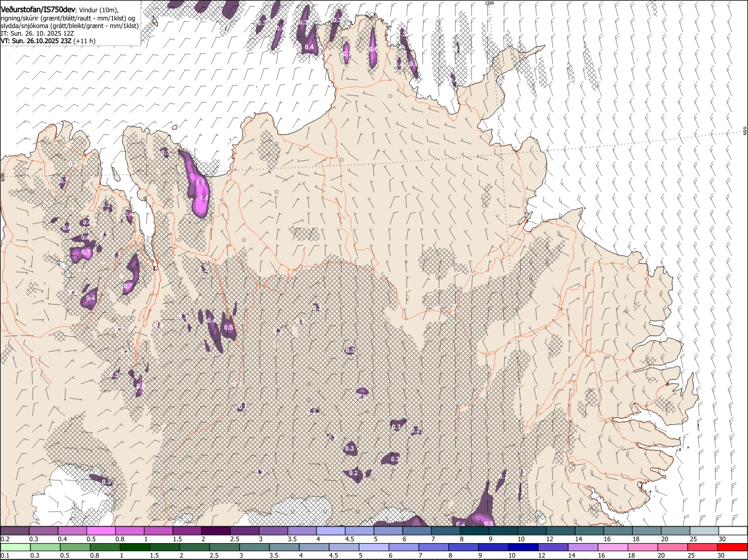Click the 'Vindur (10m)' header text
The height and width of the screenshot is (560, 748).
pyautogui.click(x=98, y=10)
